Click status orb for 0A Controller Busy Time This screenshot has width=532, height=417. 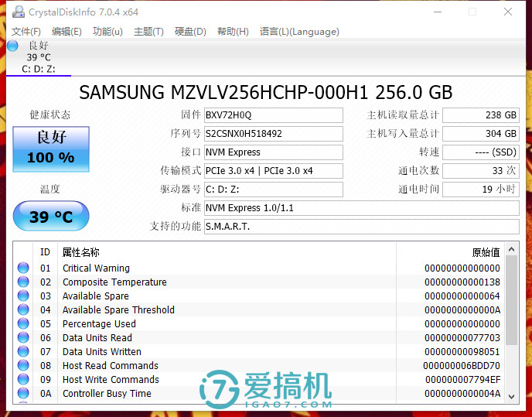click(x=23, y=393)
